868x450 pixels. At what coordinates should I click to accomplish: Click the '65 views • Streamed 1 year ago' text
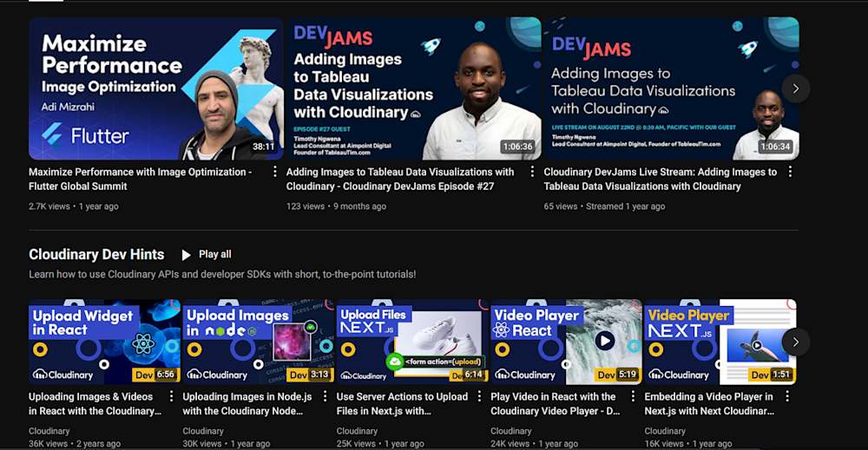click(604, 206)
